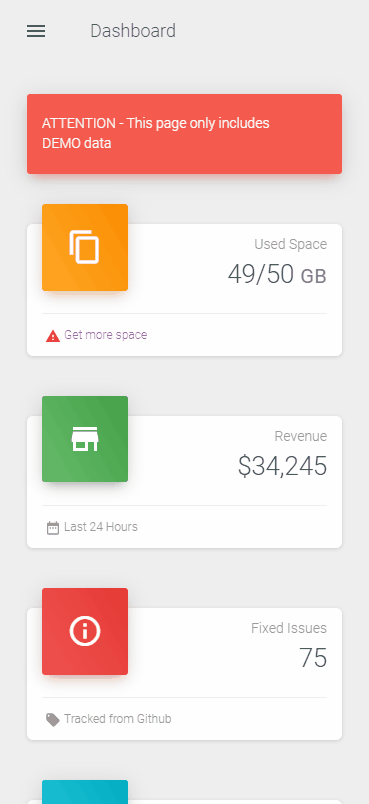The width and height of the screenshot is (369, 804).
Task: Click the teal card icon tile at bottom
Action: point(85,792)
